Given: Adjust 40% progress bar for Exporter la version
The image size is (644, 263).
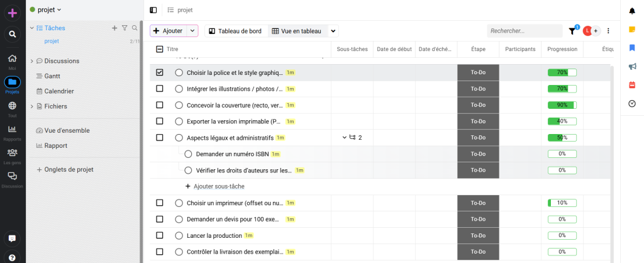Looking at the screenshot, I should point(562,121).
